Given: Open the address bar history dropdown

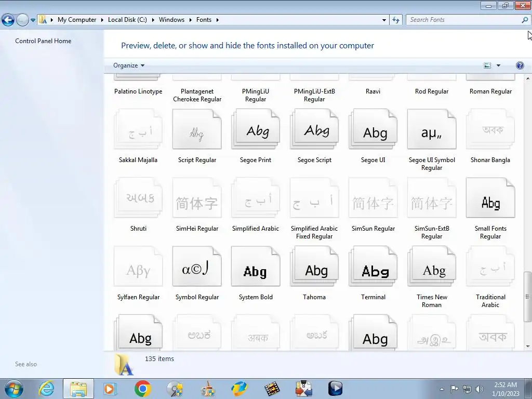Looking at the screenshot, I should pyautogui.click(x=384, y=20).
